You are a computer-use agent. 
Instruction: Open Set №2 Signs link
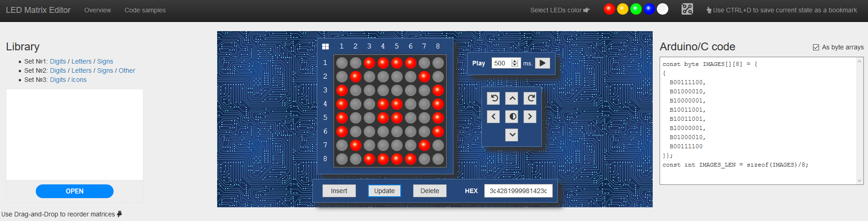(x=105, y=70)
